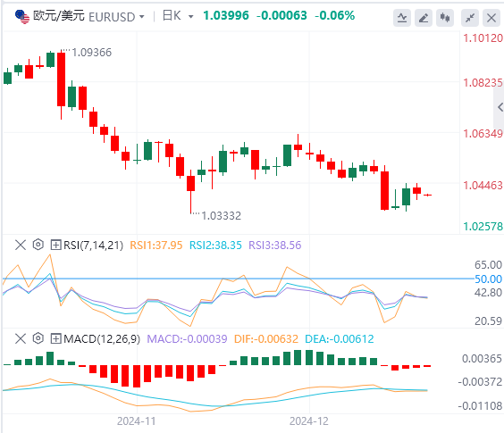This screenshot has height=433, width=504.
Task: Click the price change -0.00063
Action: coord(281,15)
